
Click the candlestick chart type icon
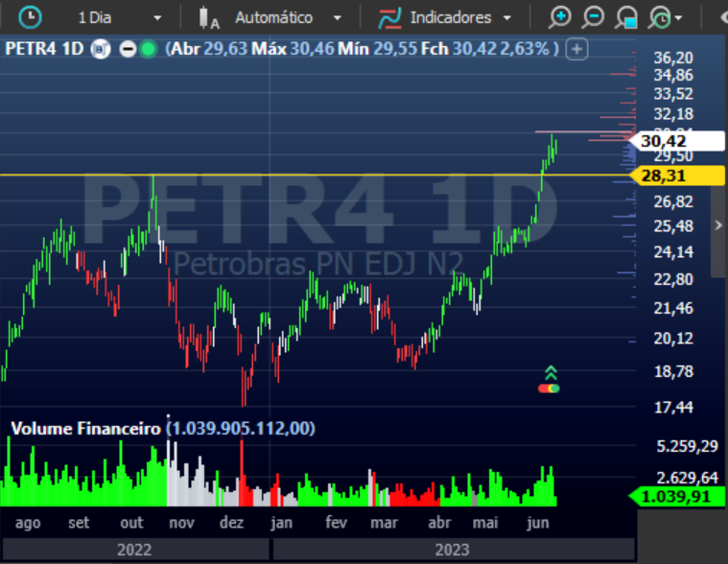coord(208,18)
